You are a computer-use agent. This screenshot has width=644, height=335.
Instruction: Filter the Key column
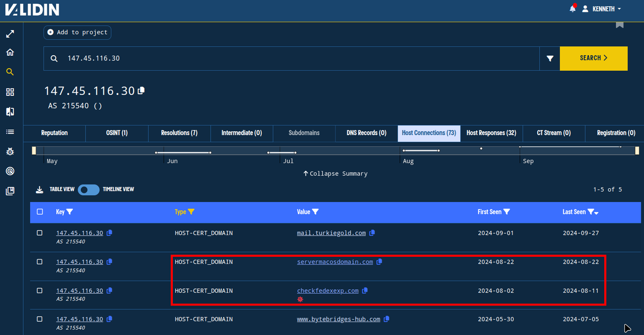pos(70,212)
